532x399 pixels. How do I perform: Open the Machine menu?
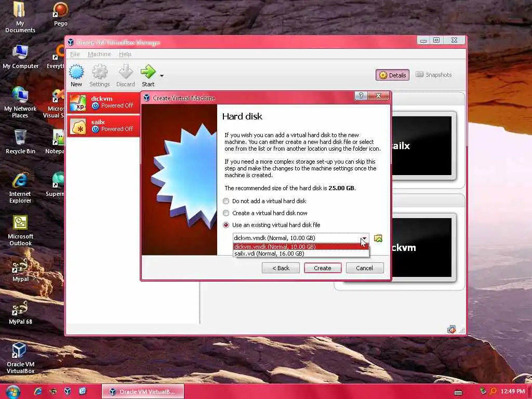99,54
